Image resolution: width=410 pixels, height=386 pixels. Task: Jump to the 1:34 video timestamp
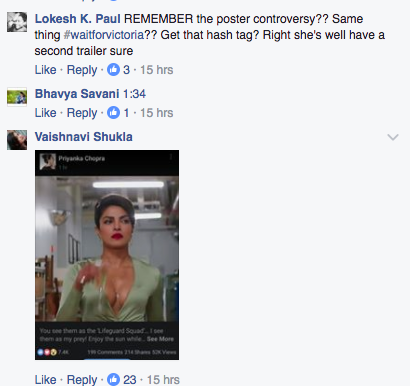[134, 94]
